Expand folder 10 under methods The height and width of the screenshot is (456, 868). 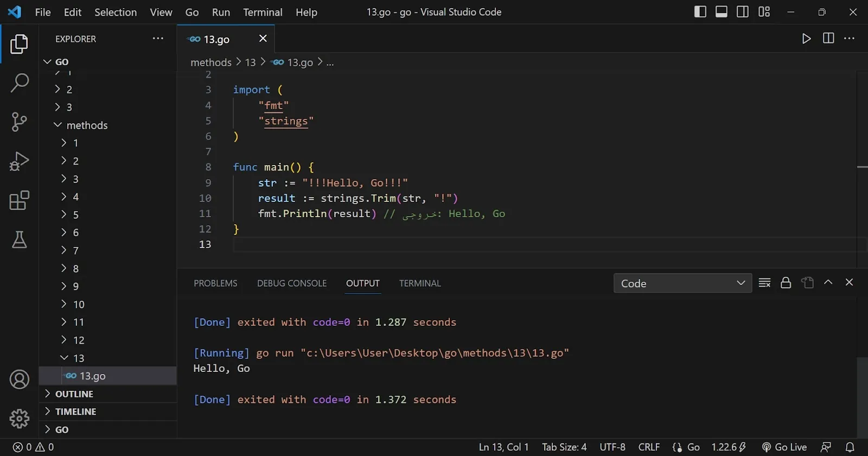pos(108,305)
